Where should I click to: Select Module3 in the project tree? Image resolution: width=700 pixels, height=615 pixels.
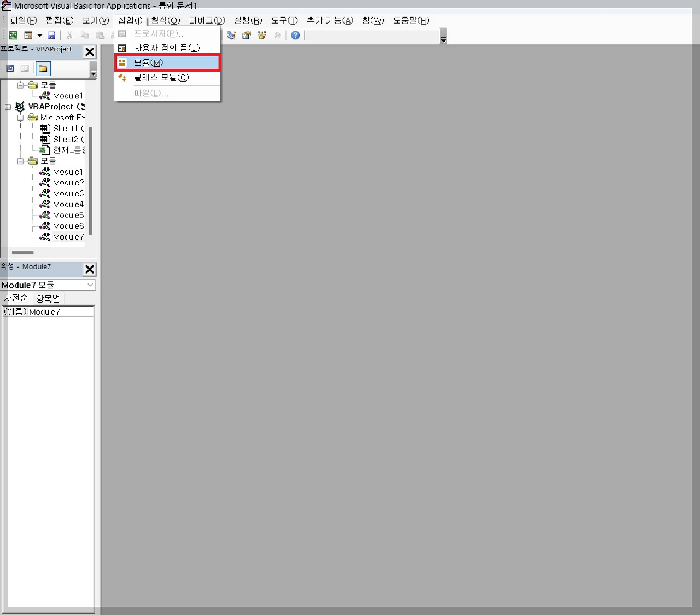(x=62, y=194)
